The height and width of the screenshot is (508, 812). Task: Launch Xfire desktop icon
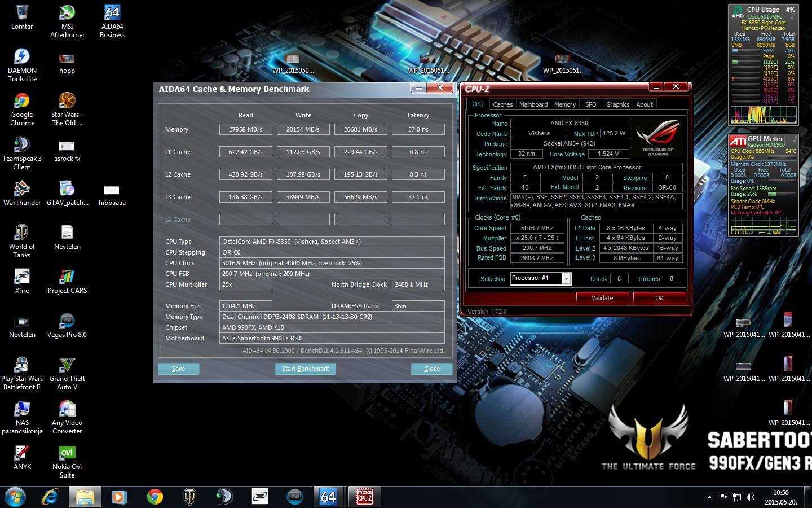22,281
